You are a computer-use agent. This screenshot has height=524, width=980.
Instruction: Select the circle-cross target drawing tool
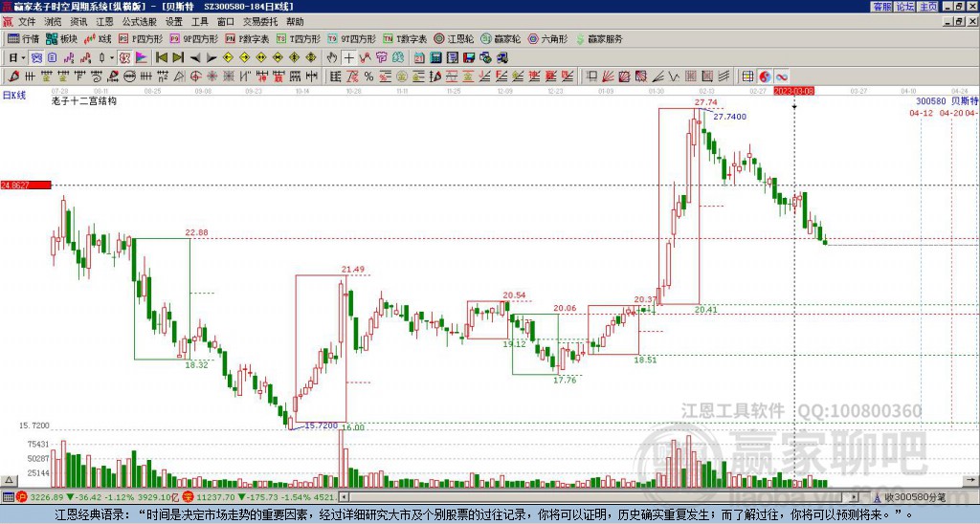pos(195,76)
